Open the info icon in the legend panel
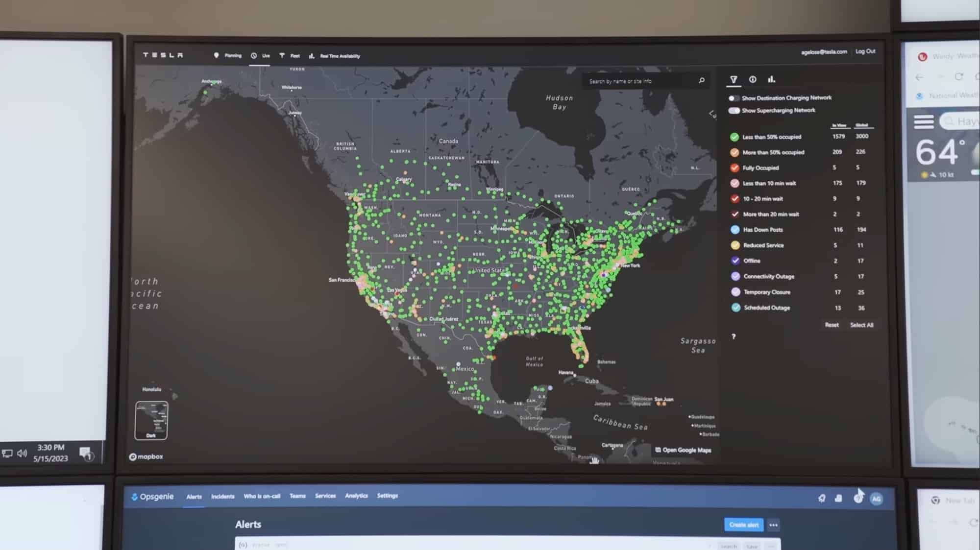Viewport: 980px width, 550px height. [753, 79]
